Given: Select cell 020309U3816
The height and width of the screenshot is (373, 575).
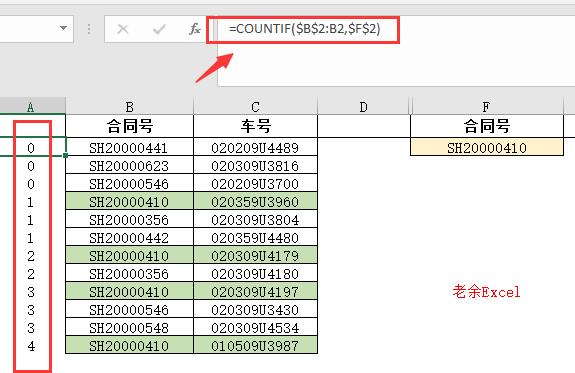Looking at the screenshot, I should tap(256, 166).
